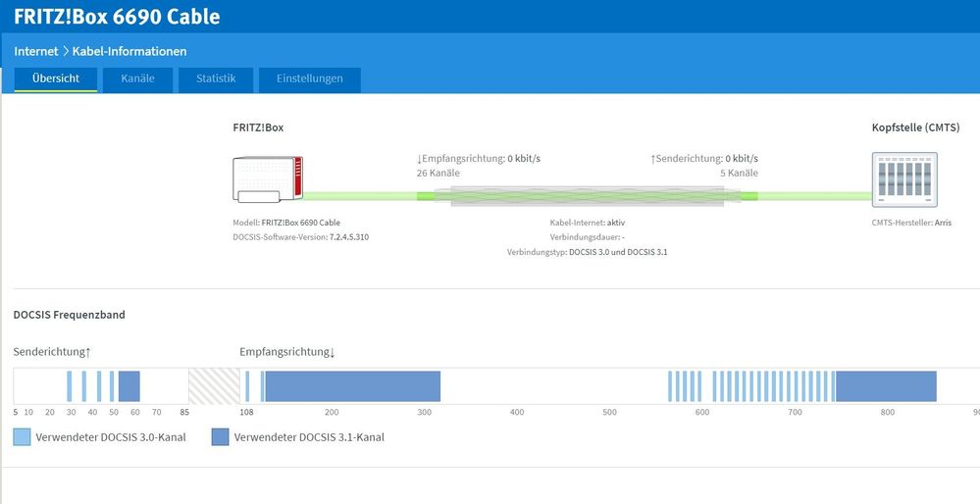The width and height of the screenshot is (980, 504).
Task: Click the FRITZ!Box router device icon
Action: (x=268, y=179)
